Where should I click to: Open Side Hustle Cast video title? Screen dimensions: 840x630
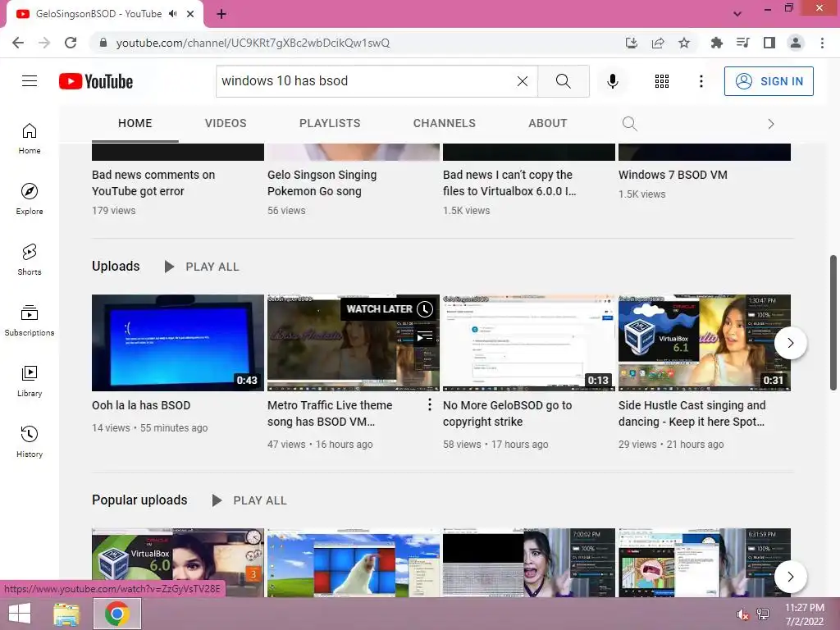(692, 413)
